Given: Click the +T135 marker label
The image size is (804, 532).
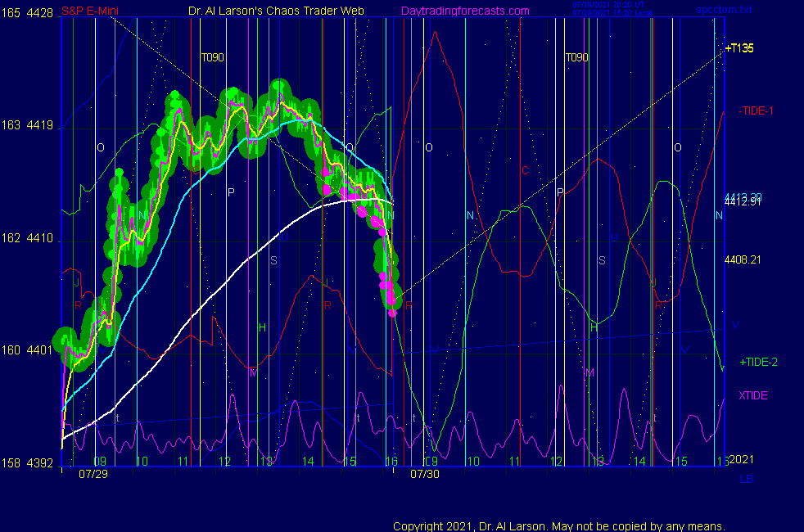Looking at the screenshot, I should coord(739,48).
